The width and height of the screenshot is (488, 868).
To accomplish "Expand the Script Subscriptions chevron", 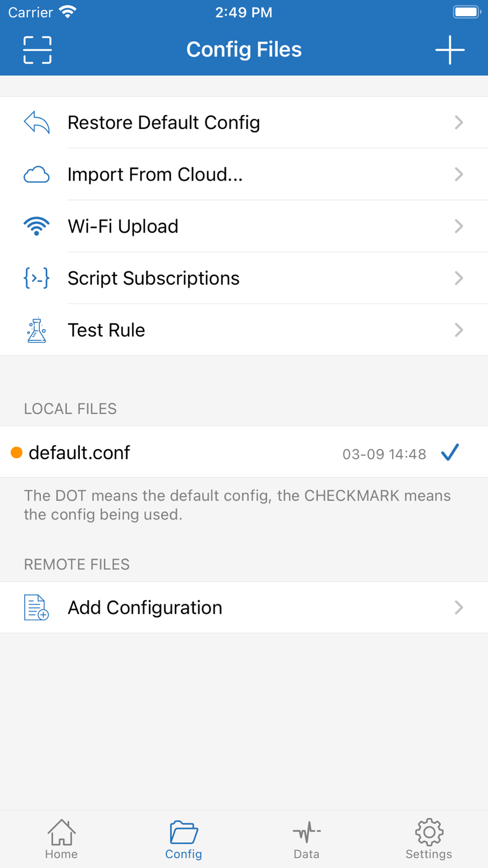I will 459,278.
